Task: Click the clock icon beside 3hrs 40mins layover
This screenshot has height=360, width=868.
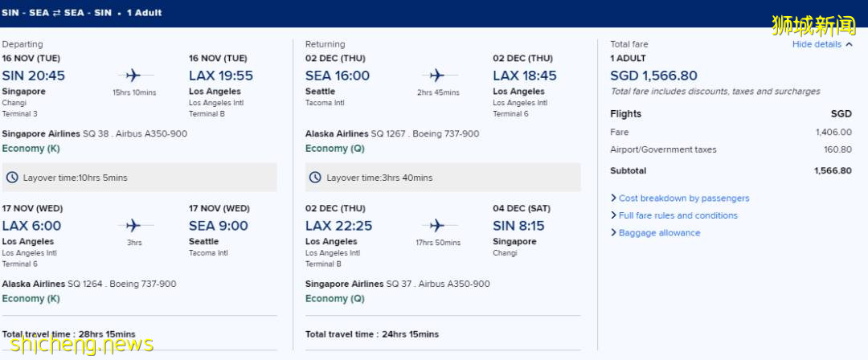Action: click(x=316, y=178)
